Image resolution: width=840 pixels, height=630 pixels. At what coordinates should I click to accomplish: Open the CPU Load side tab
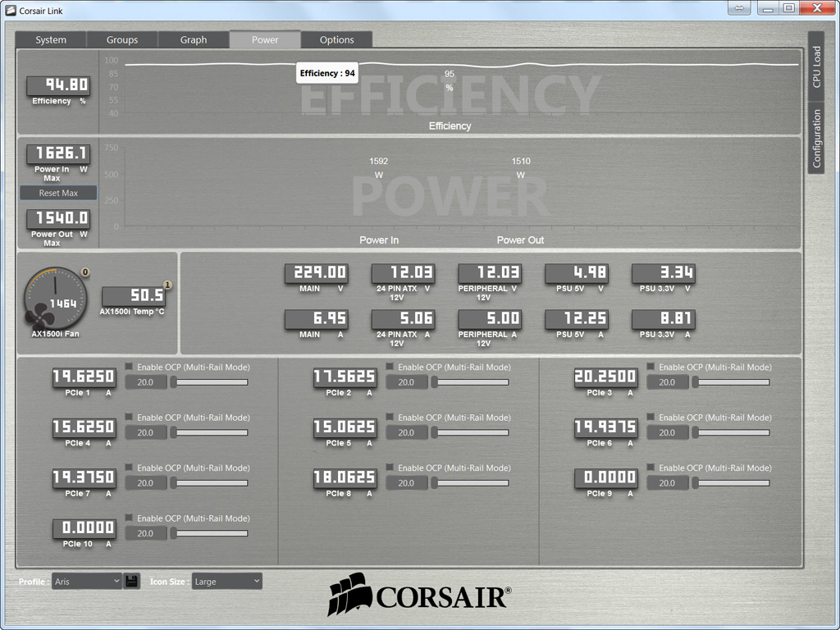tap(816, 67)
